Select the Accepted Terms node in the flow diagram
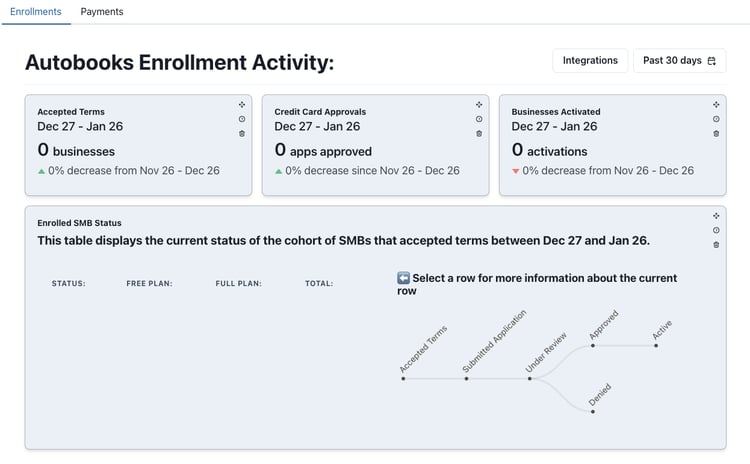This screenshot has width=750, height=464. click(x=403, y=379)
